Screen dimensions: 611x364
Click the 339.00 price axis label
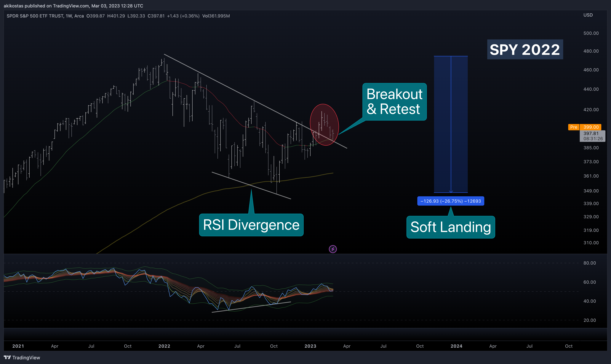591,203
